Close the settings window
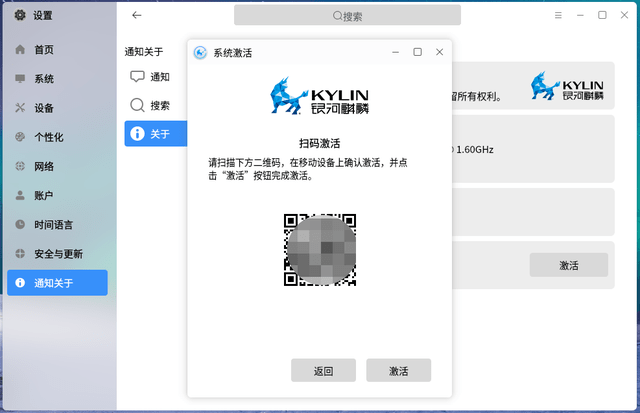Viewport: 640px width, 413px height. pyautogui.click(x=624, y=15)
